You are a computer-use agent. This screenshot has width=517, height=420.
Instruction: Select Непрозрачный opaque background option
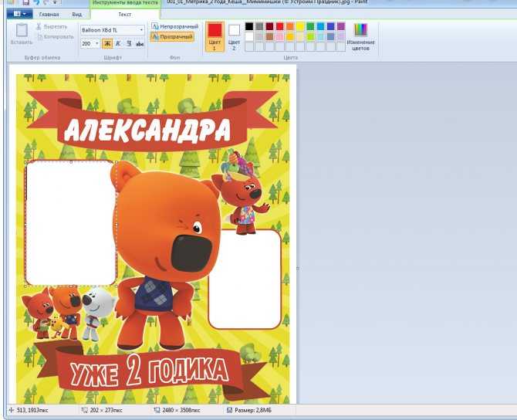[x=174, y=26]
